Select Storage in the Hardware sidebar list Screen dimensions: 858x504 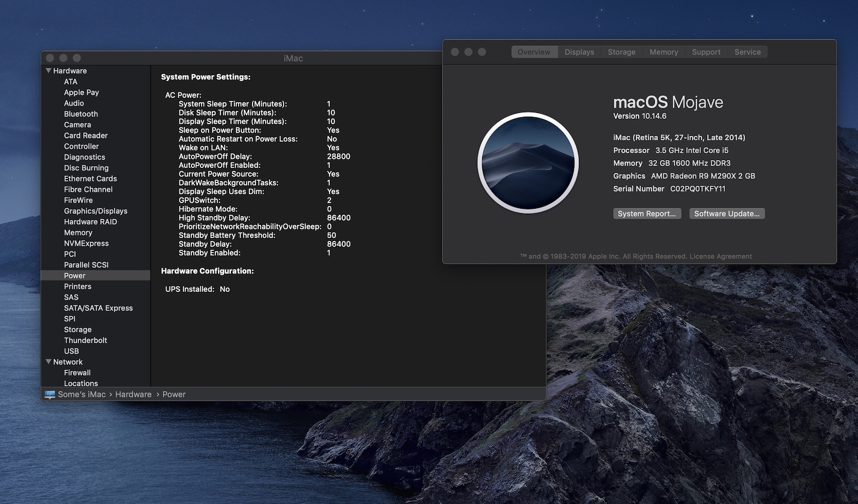pyautogui.click(x=77, y=329)
